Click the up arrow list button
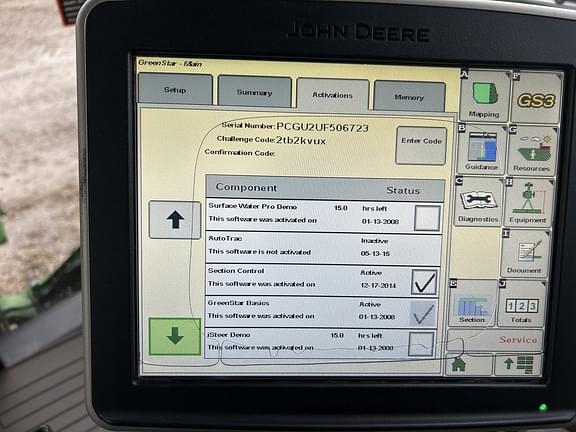Screen dimensions: 576x432 pyautogui.click(x=175, y=220)
